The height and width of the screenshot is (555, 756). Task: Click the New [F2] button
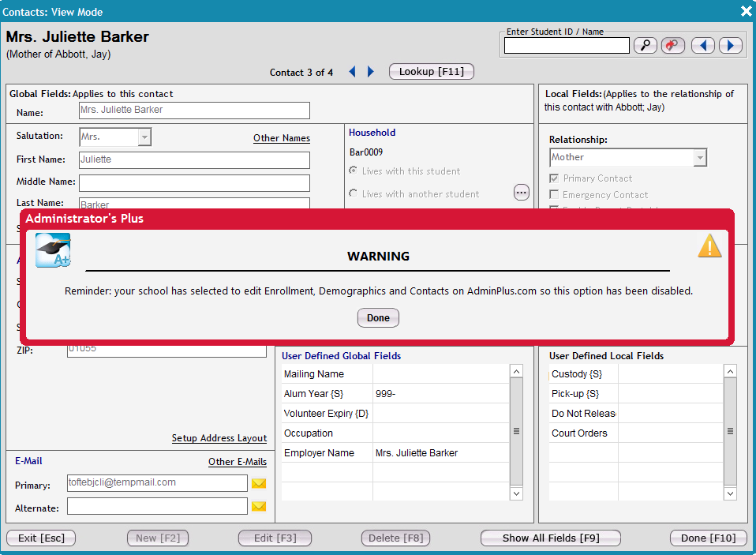coord(158,538)
